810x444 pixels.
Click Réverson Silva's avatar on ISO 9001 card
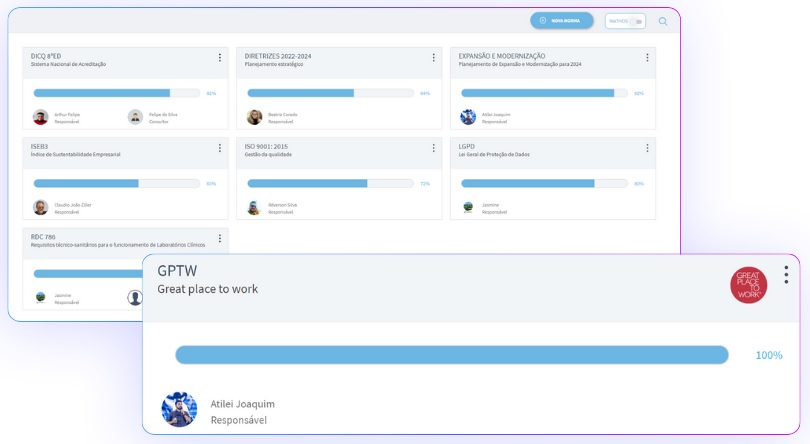click(x=254, y=208)
